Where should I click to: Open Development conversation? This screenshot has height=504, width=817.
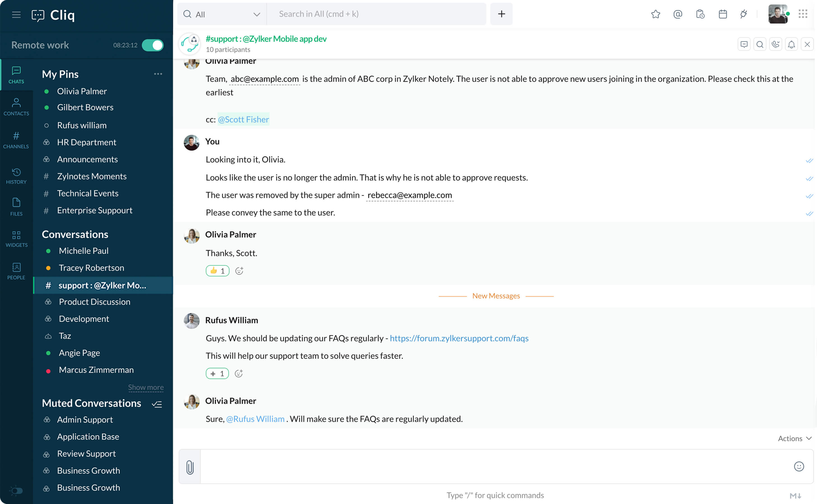click(x=84, y=319)
